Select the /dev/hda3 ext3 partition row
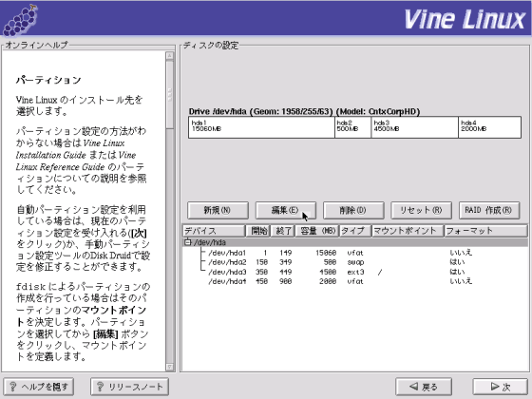 coord(354,272)
